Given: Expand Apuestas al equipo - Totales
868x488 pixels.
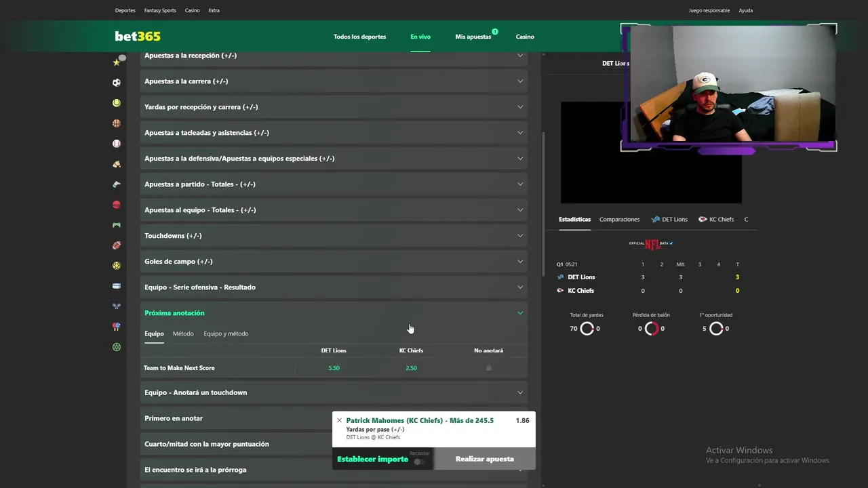Looking at the screenshot, I should 334,210.
